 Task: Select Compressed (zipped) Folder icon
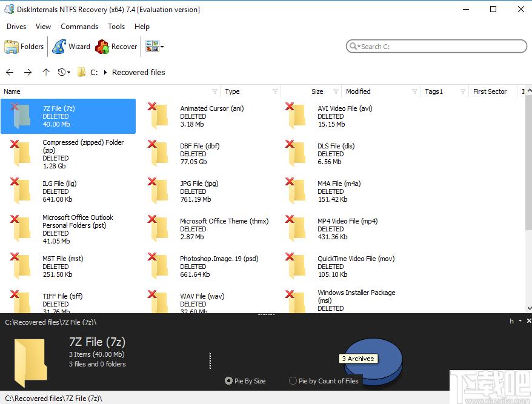21,153
